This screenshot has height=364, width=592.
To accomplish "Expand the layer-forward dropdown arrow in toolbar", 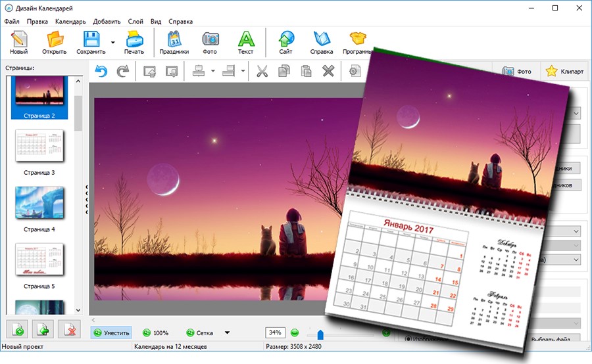I will coord(213,71).
